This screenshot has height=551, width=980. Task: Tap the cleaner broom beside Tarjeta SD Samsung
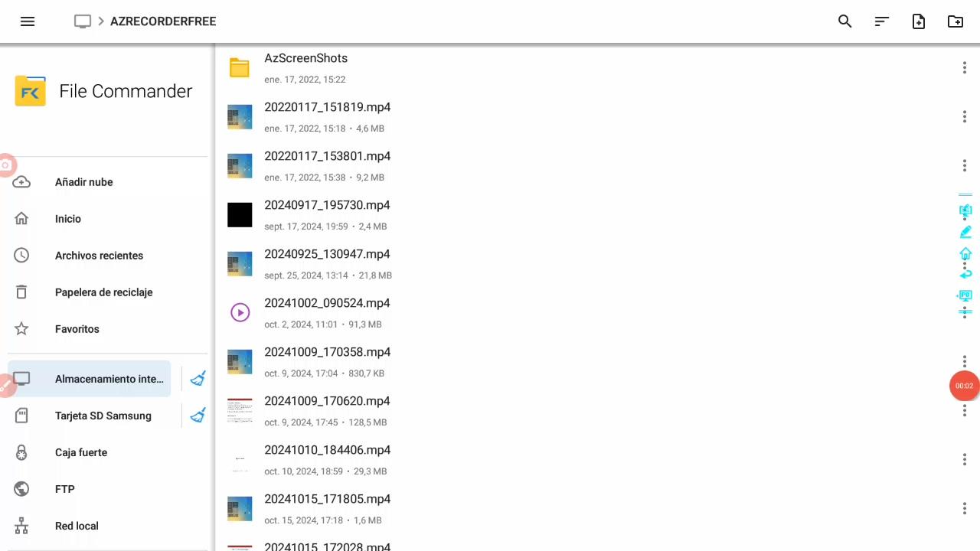[x=198, y=416]
